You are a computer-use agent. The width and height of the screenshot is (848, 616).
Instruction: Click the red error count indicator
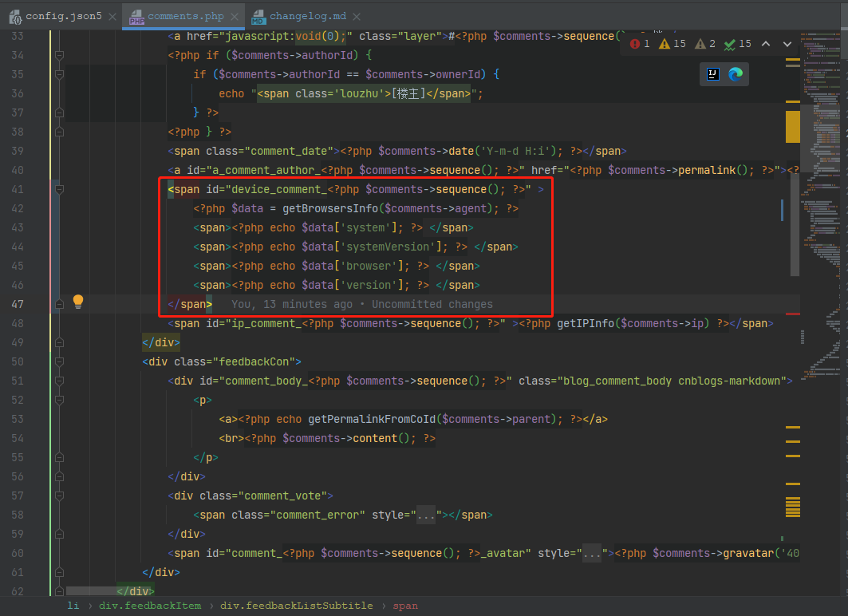point(639,44)
